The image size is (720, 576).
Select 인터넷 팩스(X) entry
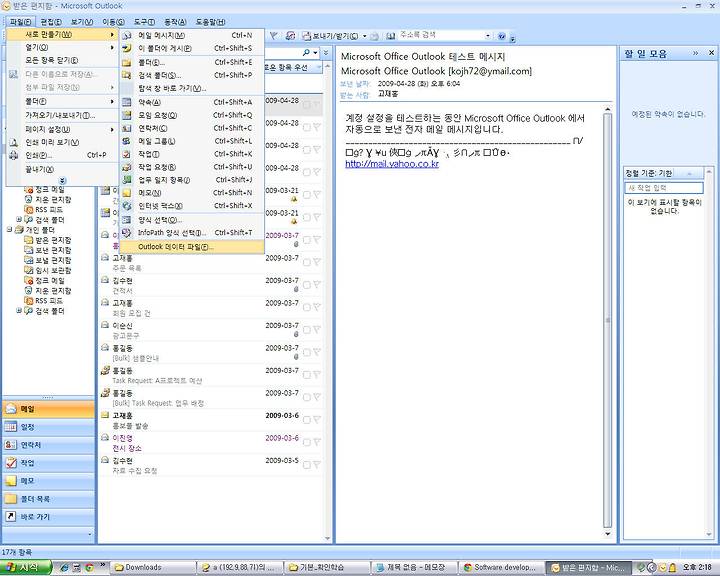(192, 206)
